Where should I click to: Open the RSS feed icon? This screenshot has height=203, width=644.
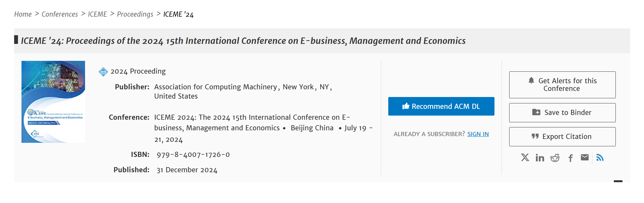(600, 158)
